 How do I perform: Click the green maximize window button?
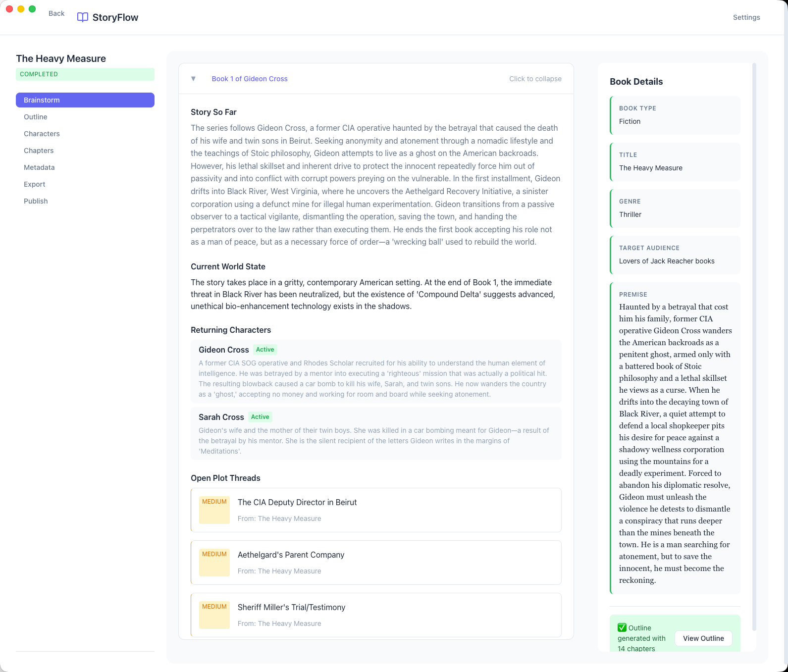point(32,9)
